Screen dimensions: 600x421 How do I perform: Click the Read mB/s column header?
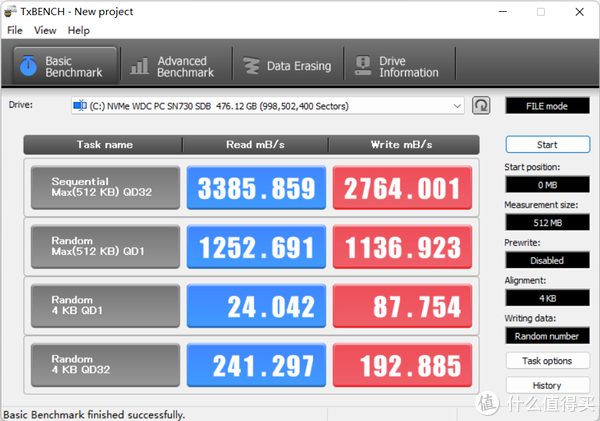tap(255, 145)
